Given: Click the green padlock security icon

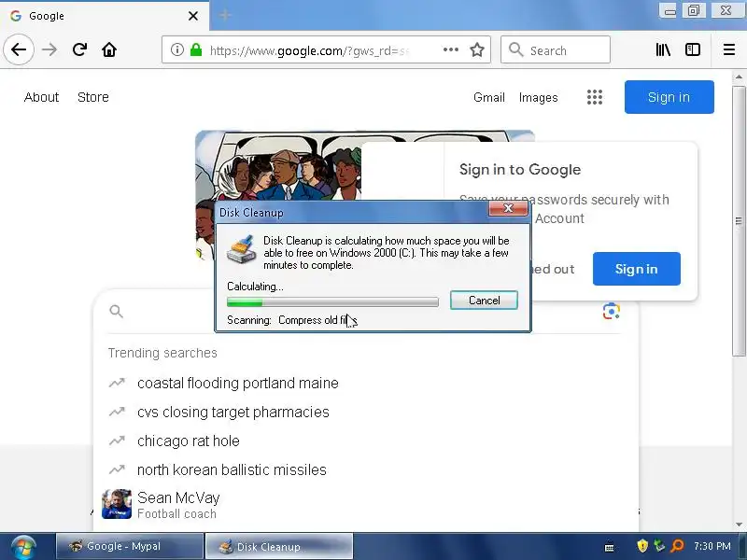Looking at the screenshot, I should click(196, 49).
